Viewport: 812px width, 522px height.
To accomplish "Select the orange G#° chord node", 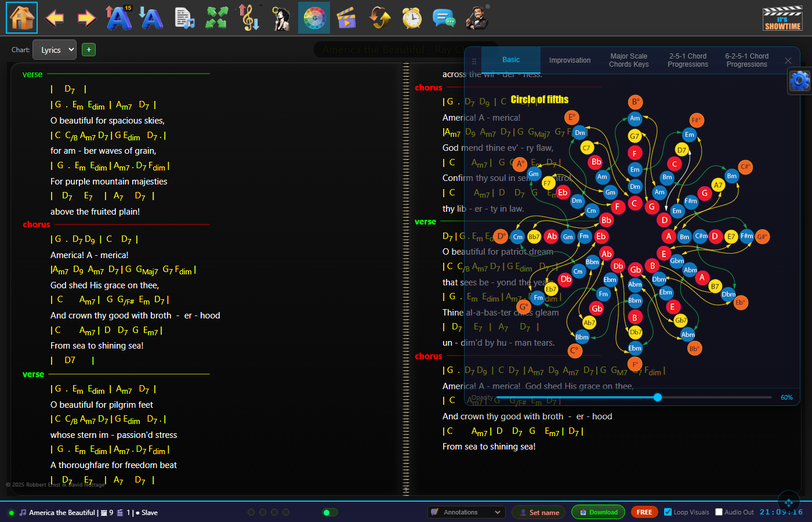I will pyautogui.click(x=763, y=237).
